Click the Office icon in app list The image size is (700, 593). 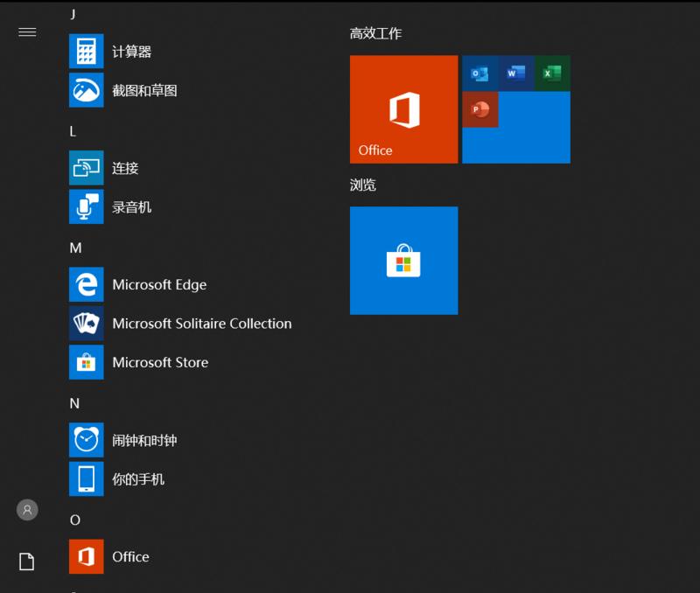coord(86,556)
